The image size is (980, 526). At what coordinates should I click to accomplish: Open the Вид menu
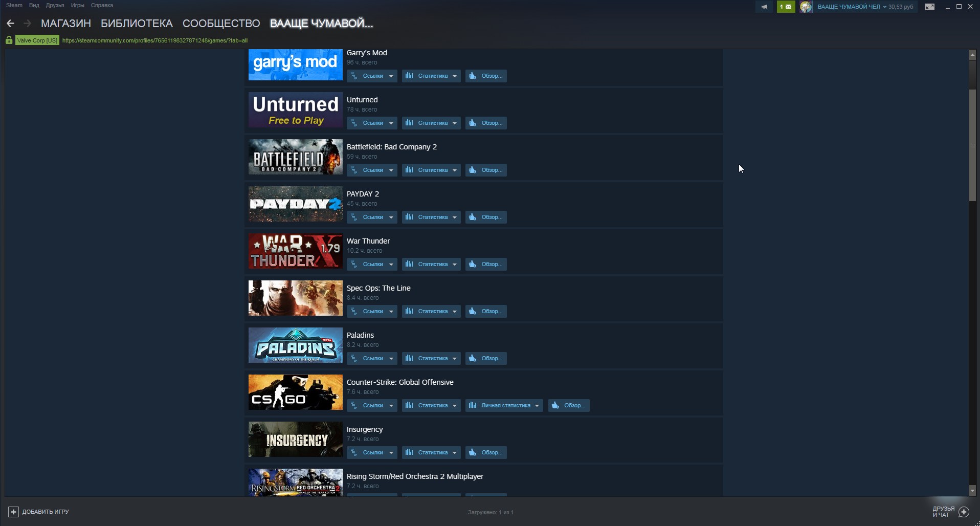[34, 5]
